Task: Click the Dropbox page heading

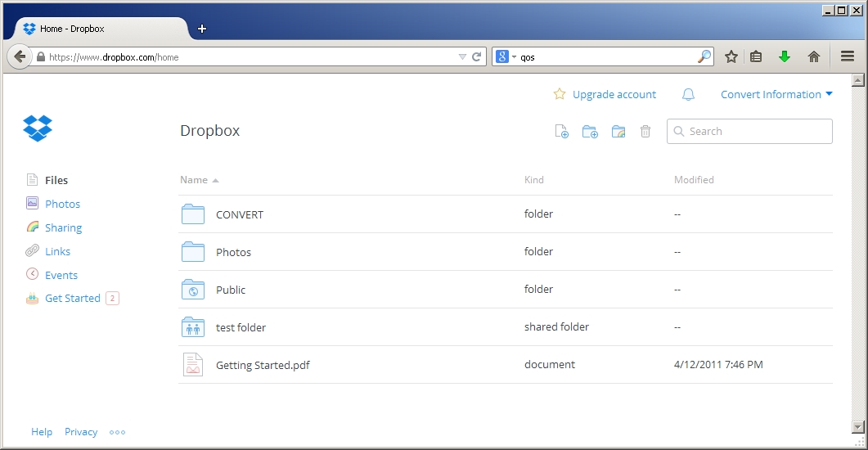Action: coord(209,131)
